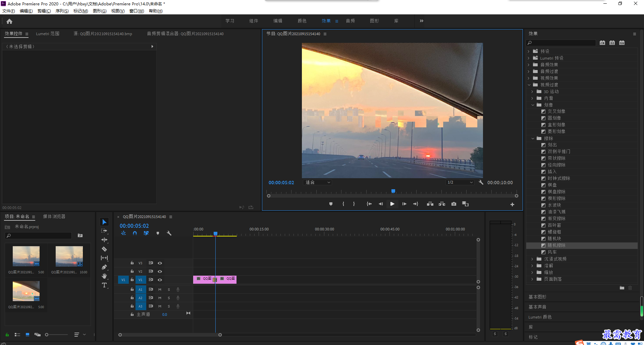Toggle V1 track output eye

(x=160, y=280)
